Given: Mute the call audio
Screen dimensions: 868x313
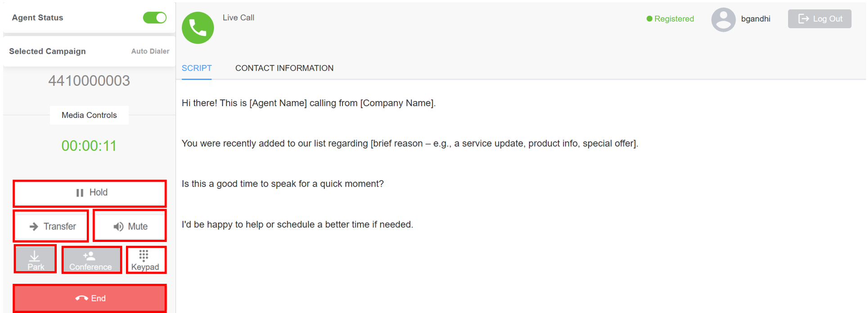Looking at the screenshot, I should point(130,226).
